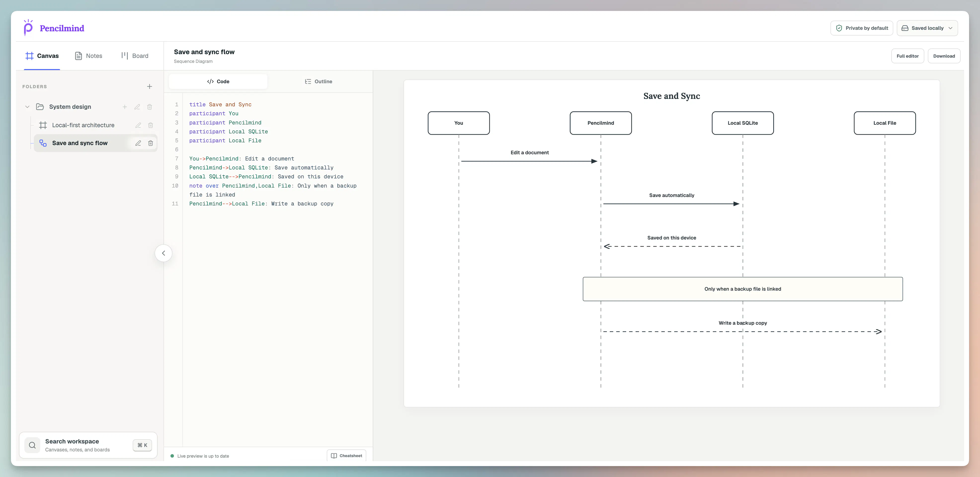Screen dimensions: 980x477
Task: Rename Local-first architecture
Action: click(x=138, y=125)
